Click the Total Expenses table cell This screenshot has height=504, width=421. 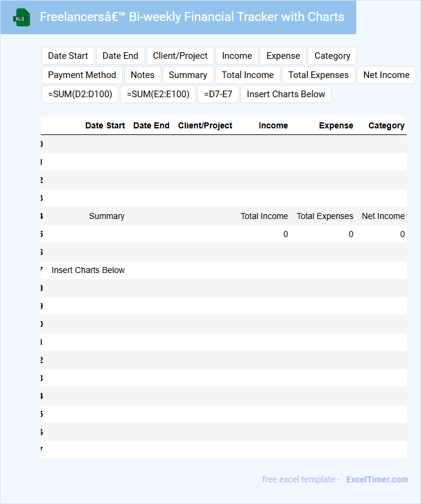(x=324, y=216)
